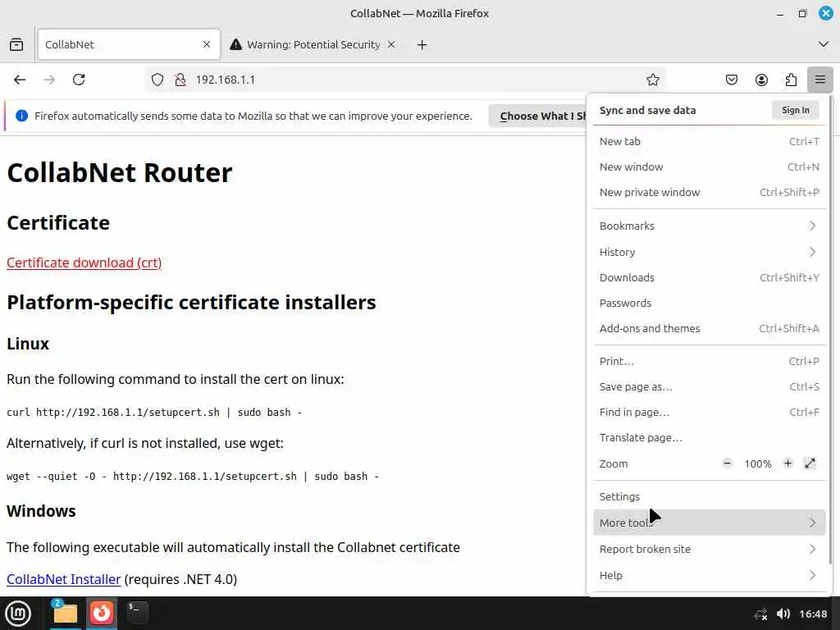
Task: Open Downloads from the menu
Action: pos(710,277)
